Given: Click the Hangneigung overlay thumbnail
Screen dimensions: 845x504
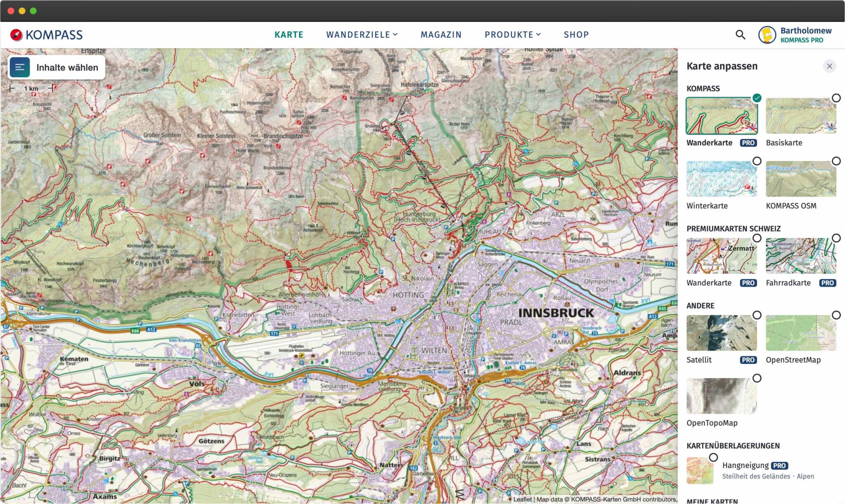Looking at the screenshot, I should click(x=700, y=471).
